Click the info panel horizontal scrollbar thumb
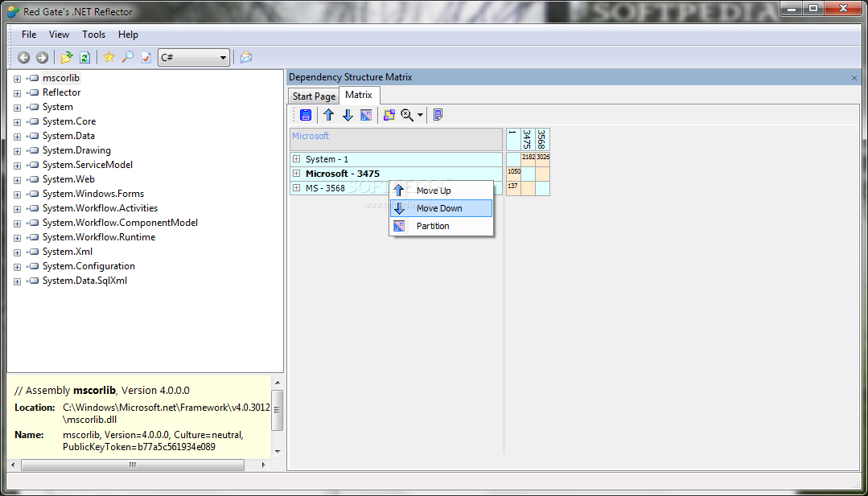The image size is (868, 496). coord(132,465)
